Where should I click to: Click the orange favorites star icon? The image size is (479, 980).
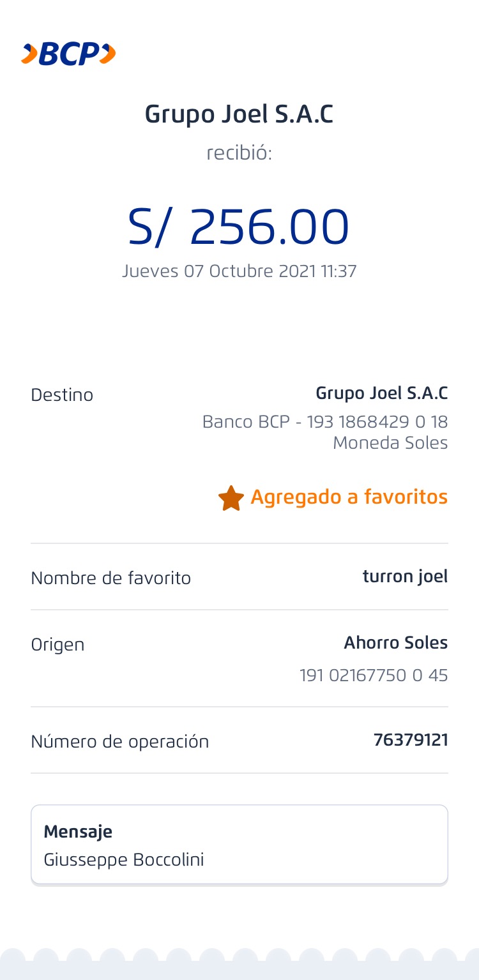click(231, 498)
